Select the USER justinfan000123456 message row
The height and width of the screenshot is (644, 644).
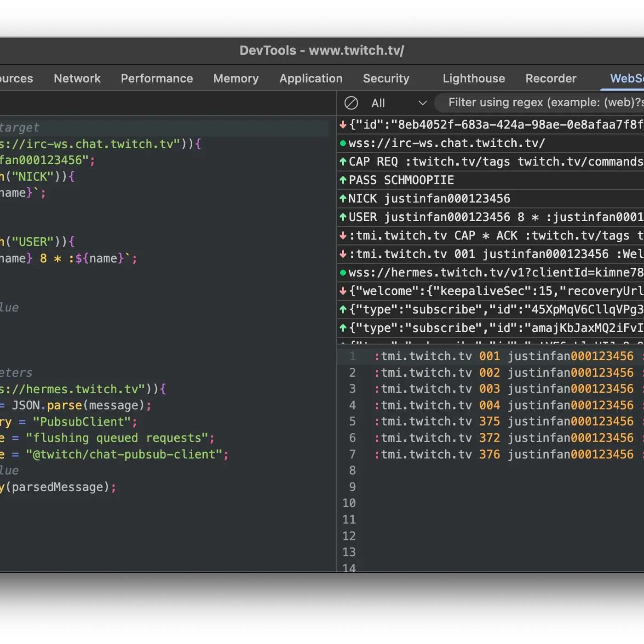490,217
